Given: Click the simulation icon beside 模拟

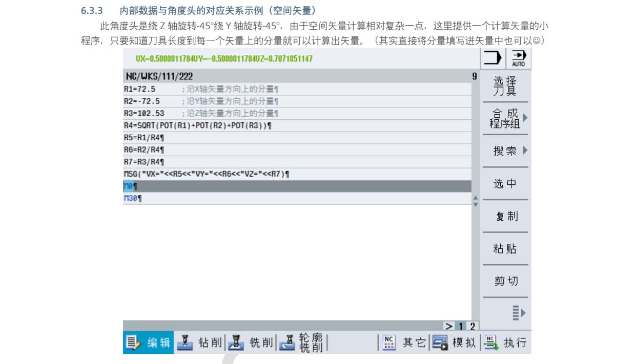Looking at the screenshot, I should (x=440, y=342).
